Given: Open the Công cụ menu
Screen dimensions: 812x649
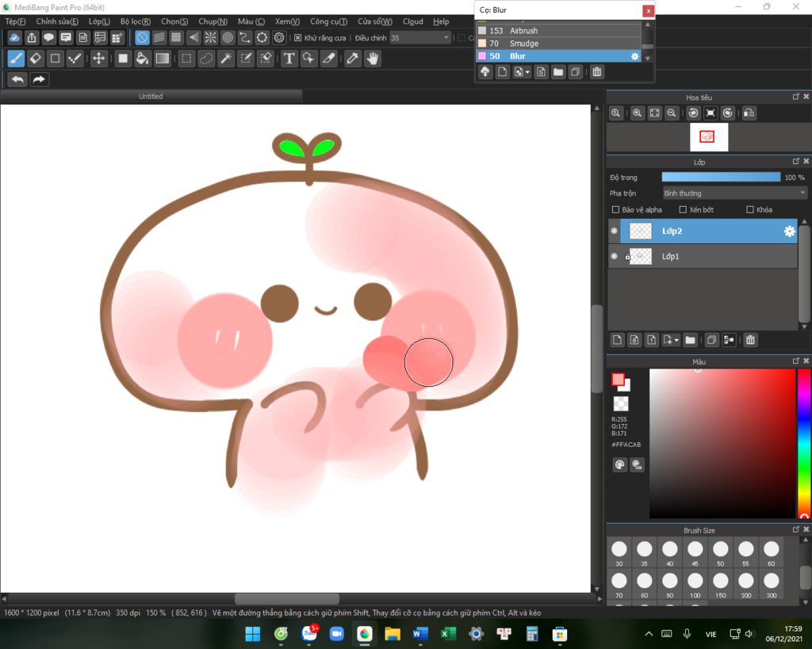Looking at the screenshot, I should tap(328, 21).
